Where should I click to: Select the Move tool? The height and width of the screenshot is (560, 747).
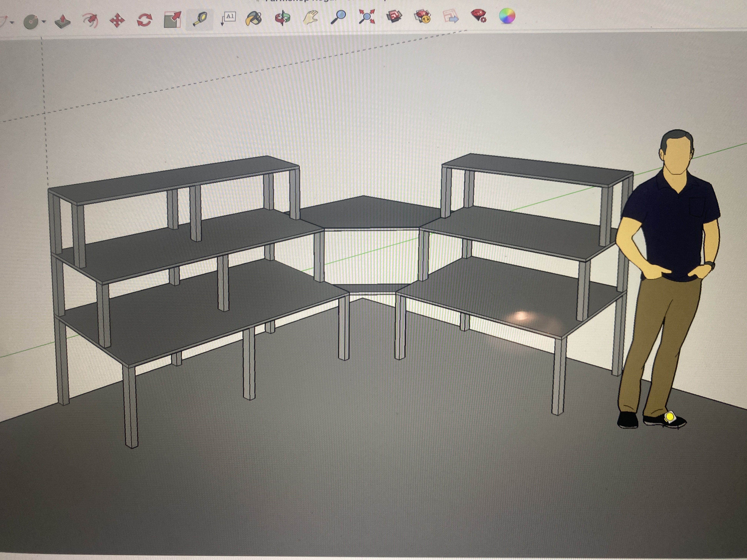click(117, 20)
